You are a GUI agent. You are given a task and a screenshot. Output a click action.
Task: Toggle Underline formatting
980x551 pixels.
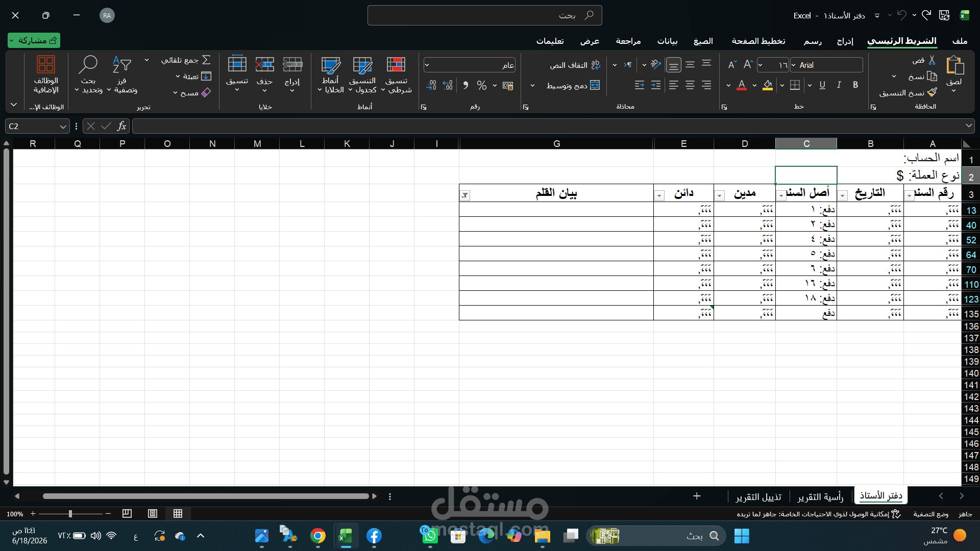[x=822, y=85]
